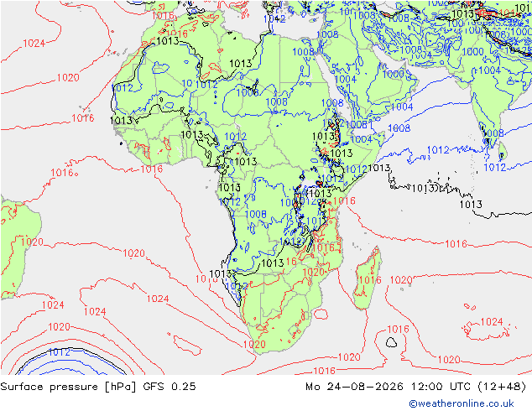The image size is (532, 411).
Task: Click the black 1013 label over Morocco
Action: [168, 41]
